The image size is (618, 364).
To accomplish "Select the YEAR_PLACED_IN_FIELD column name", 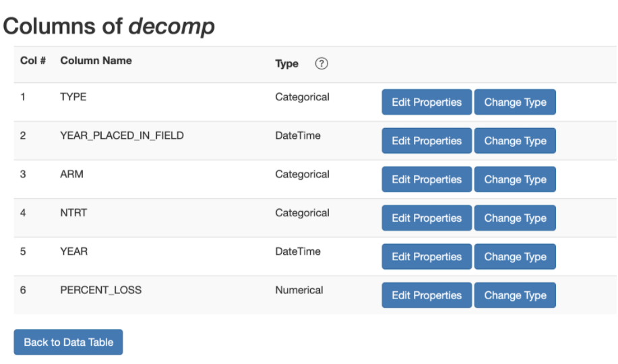I will 122,135.
